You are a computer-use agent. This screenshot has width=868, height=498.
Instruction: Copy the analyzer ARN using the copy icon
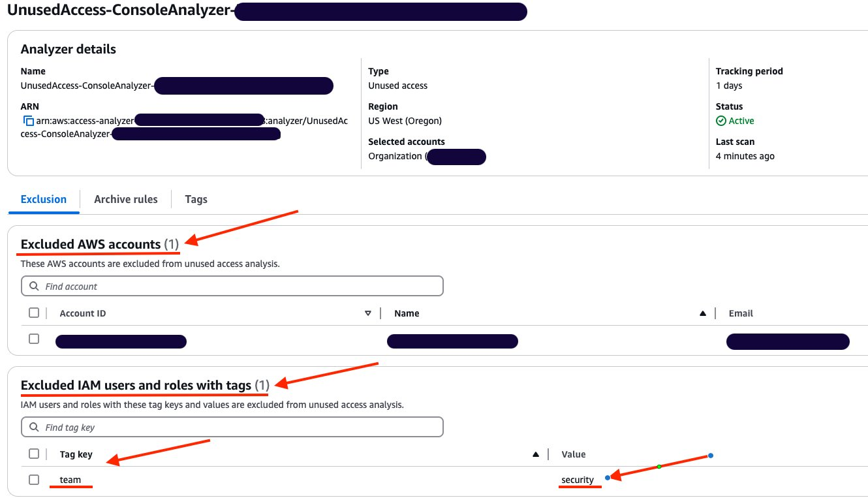[x=27, y=120]
